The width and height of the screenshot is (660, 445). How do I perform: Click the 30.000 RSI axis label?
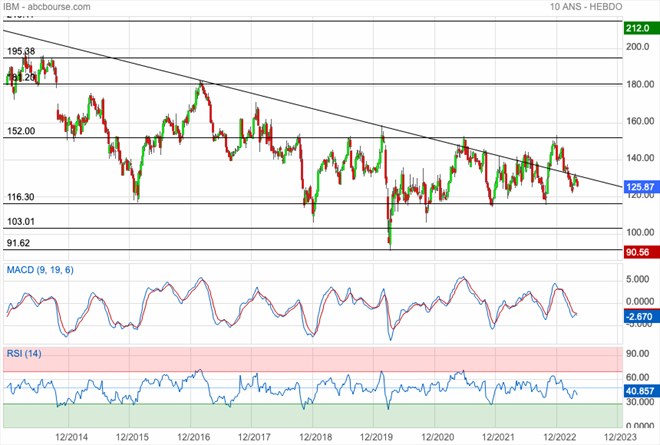click(640, 402)
